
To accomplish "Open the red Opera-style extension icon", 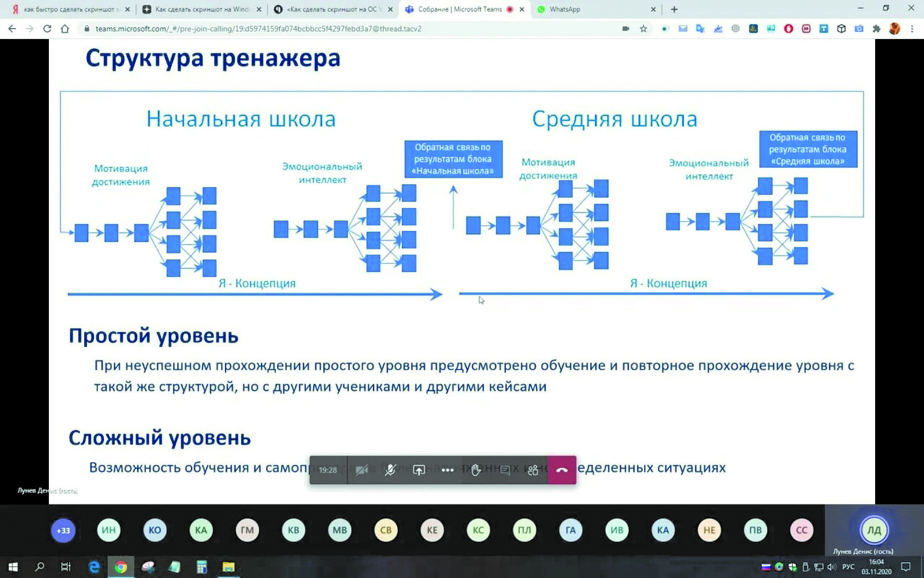I will click(788, 28).
